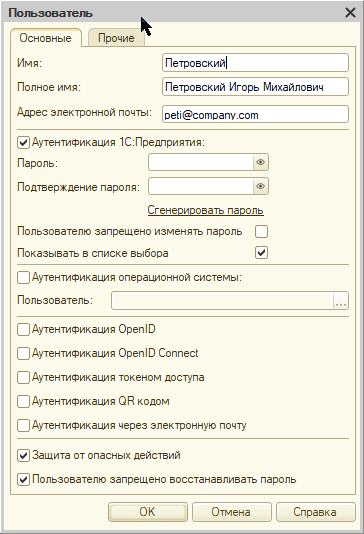Confirm with the OK button
This screenshot has height=534, width=364.
(x=147, y=512)
